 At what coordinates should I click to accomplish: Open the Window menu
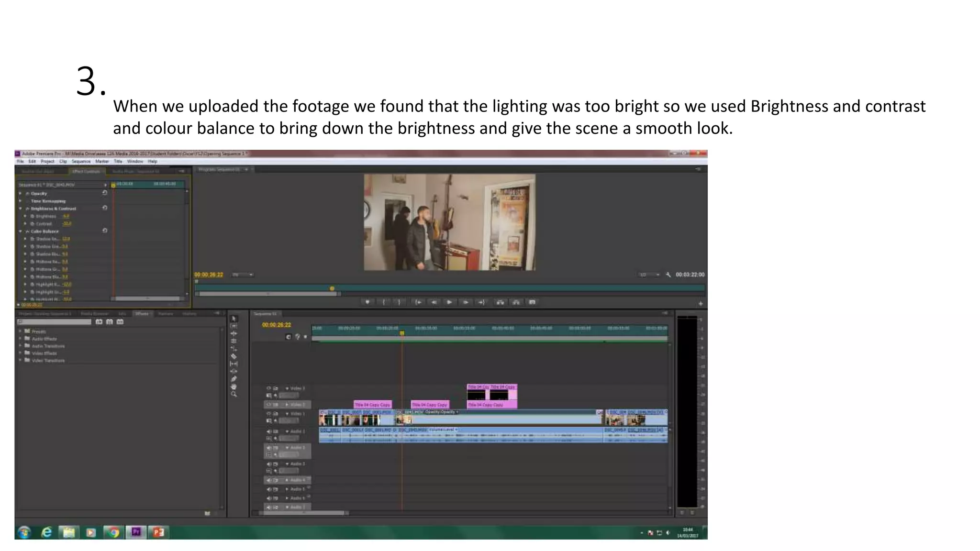point(135,161)
